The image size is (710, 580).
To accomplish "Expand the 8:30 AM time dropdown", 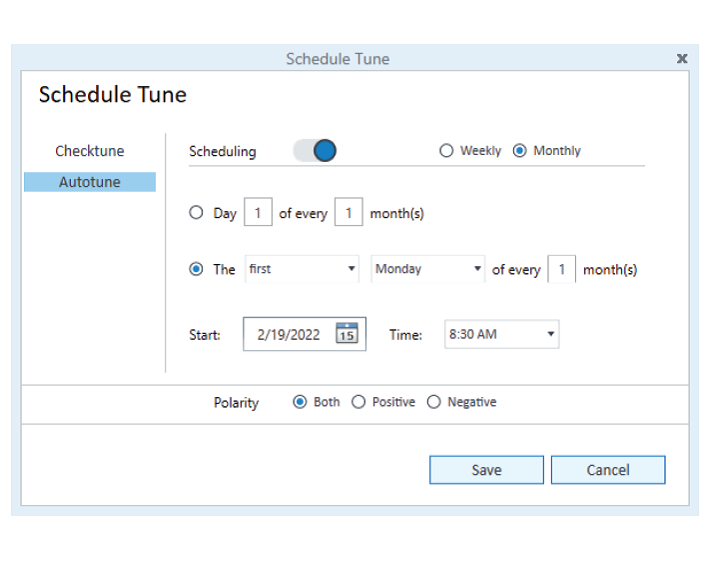I will point(502,334).
